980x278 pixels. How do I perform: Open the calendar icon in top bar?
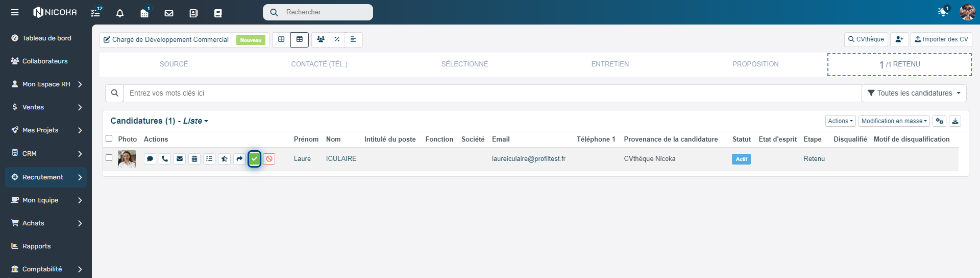[x=145, y=13]
